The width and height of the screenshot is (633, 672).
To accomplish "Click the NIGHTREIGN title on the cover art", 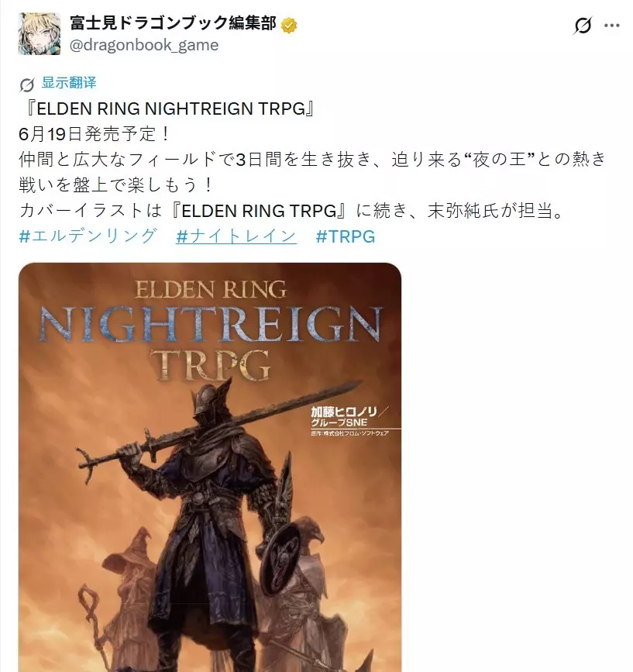I will pos(210,324).
